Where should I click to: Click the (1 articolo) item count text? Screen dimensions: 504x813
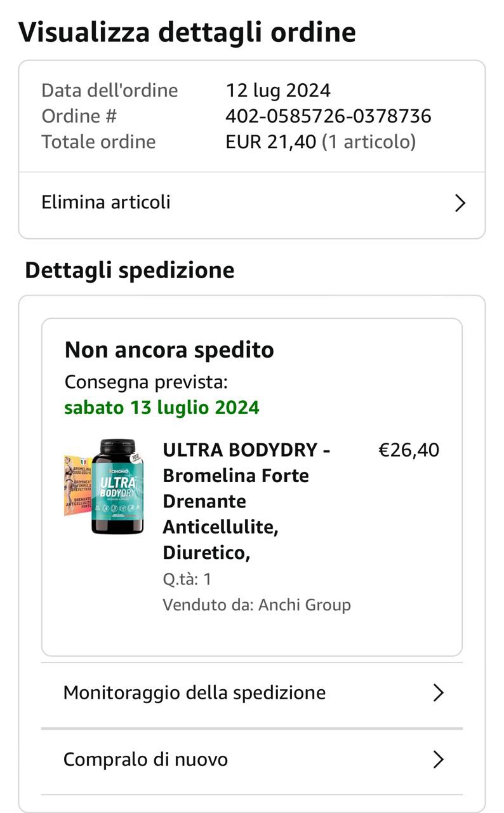coord(369,142)
